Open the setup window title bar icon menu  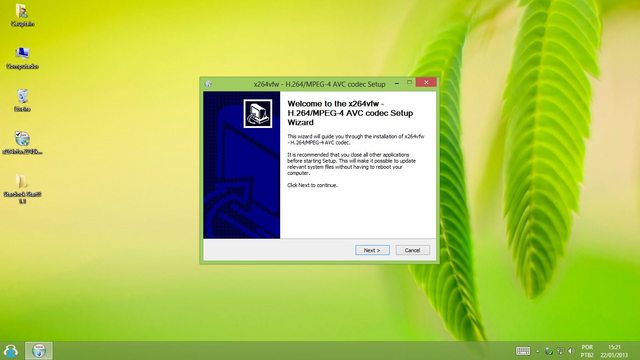click(x=208, y=84)
